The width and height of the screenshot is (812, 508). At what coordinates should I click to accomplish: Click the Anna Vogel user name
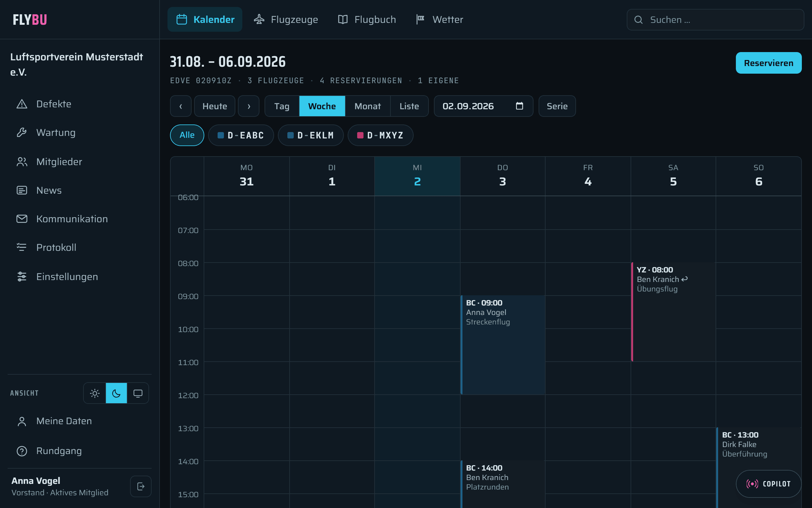36,481
